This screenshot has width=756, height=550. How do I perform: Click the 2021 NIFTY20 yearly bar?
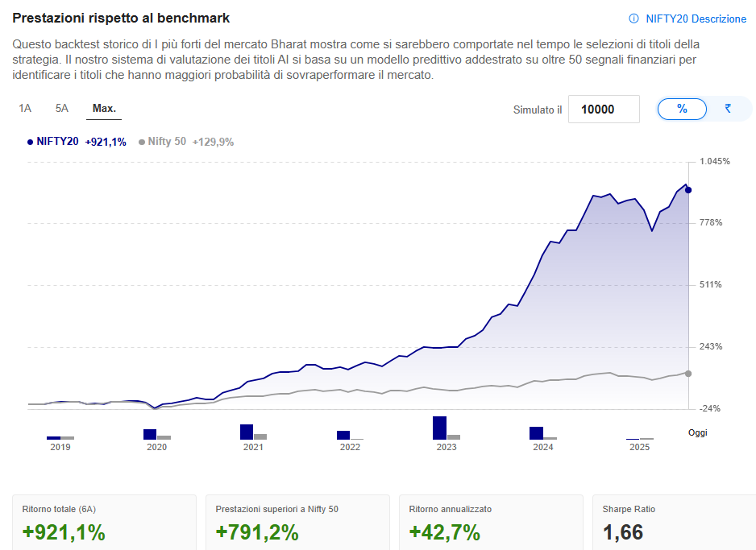point(247,432)
